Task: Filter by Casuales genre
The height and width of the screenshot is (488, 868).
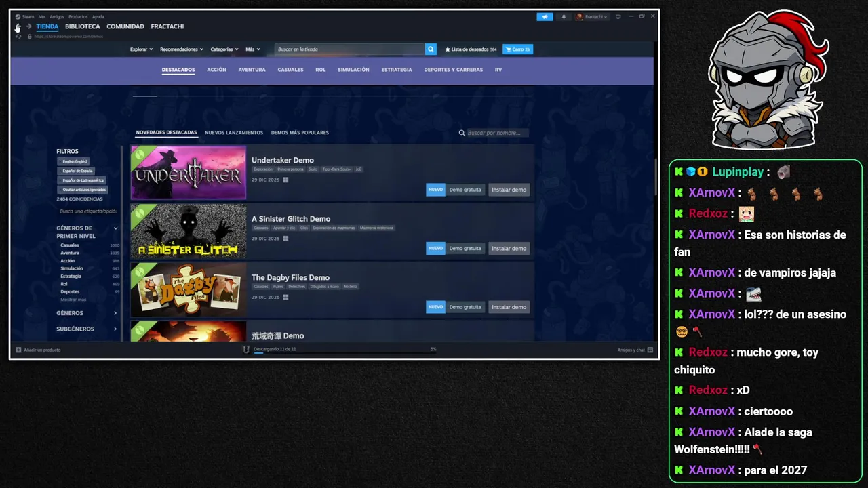Action: coord(70,245)
